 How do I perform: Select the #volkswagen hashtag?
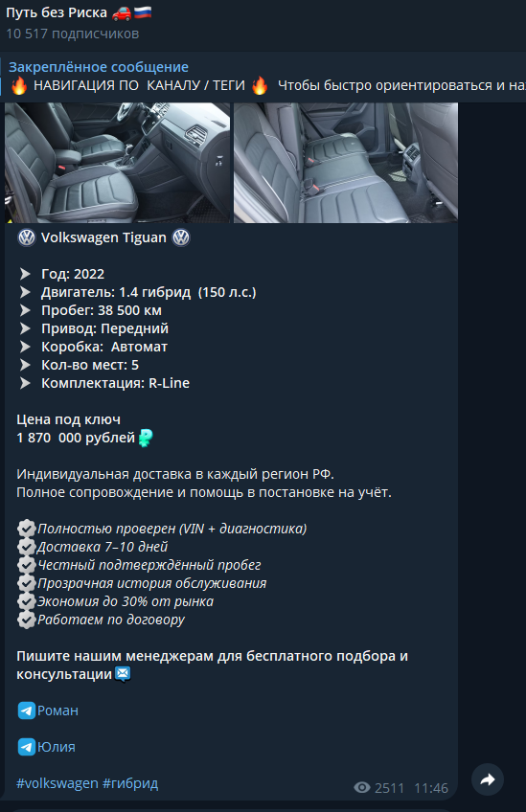[57, 783]
